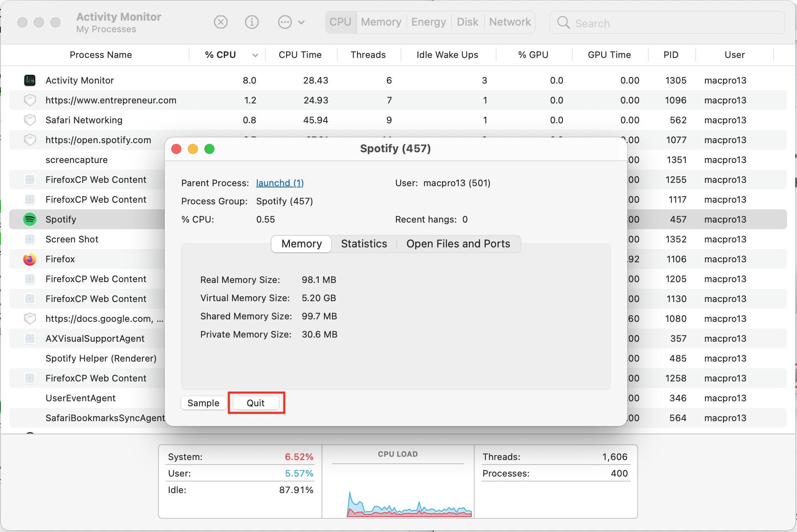The width and height of the screenshot is (797, 532).
Task: Select the Firefox process row
Action: (87, 259)
